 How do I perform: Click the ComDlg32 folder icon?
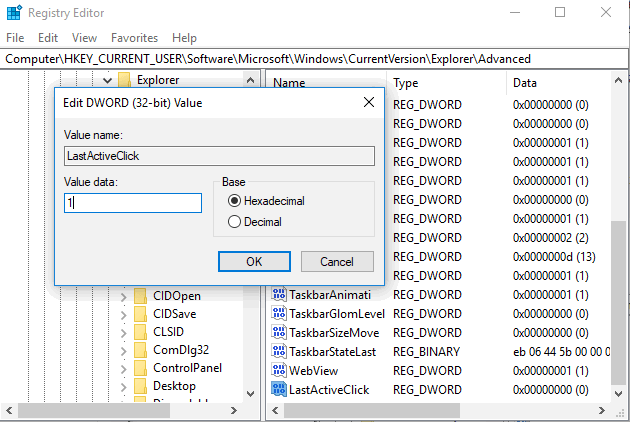140,350
